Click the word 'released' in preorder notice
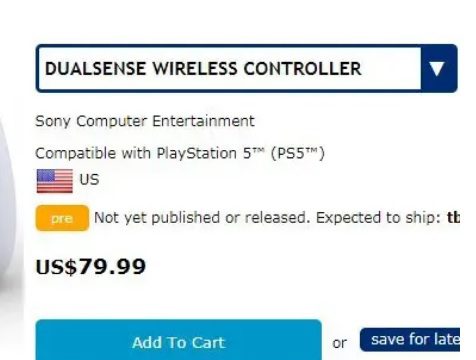The width and height of the screenshot is (476, 360). click(x=278, y=218)
